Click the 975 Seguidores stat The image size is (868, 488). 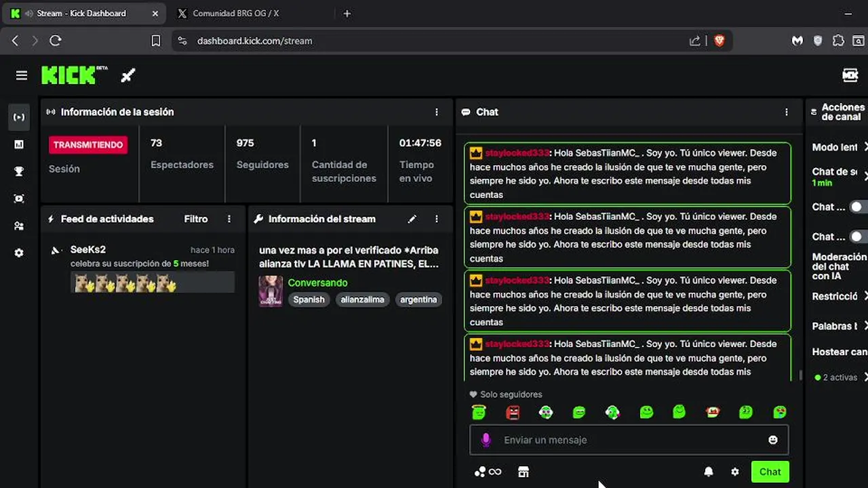coord(262,154)
